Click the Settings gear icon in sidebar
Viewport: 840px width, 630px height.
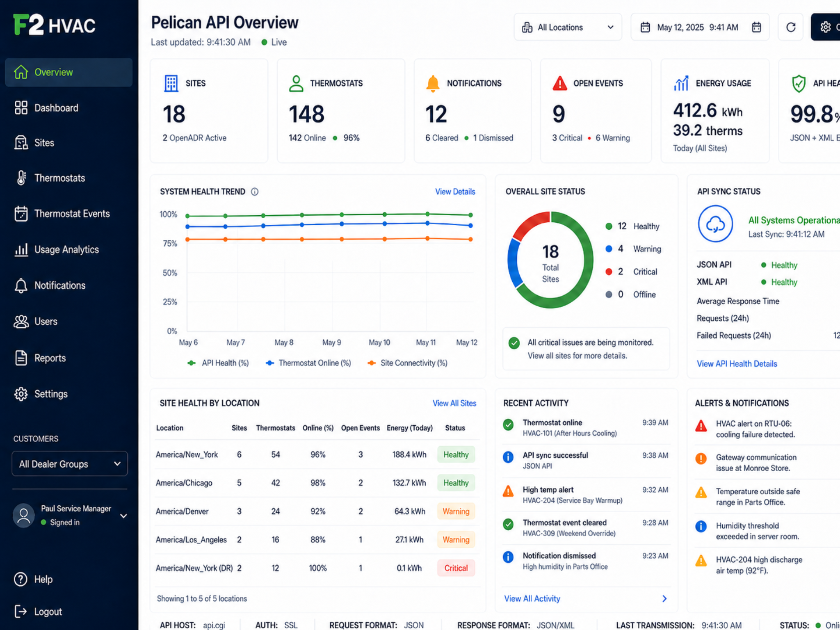coord(21,394)
